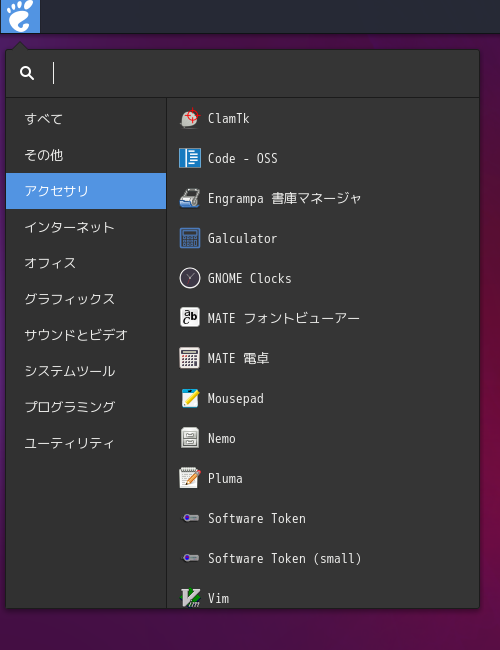Click the Mousepad label
This screenshot has height=650, width=500.
[235, 399]
